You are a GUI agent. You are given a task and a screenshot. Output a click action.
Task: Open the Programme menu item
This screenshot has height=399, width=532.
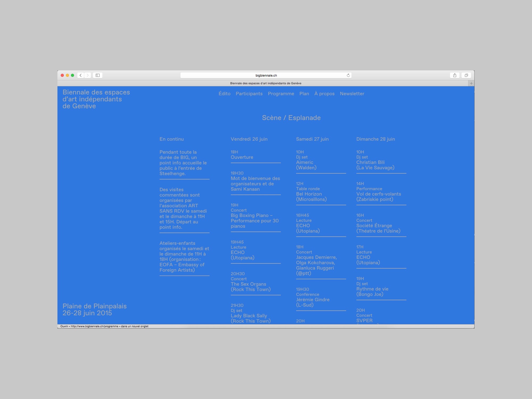[x=281, y=94]
